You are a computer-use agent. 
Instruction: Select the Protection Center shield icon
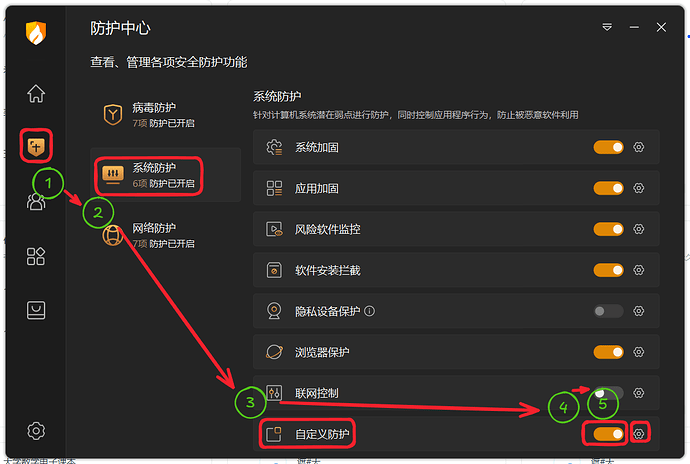point(36,148)
